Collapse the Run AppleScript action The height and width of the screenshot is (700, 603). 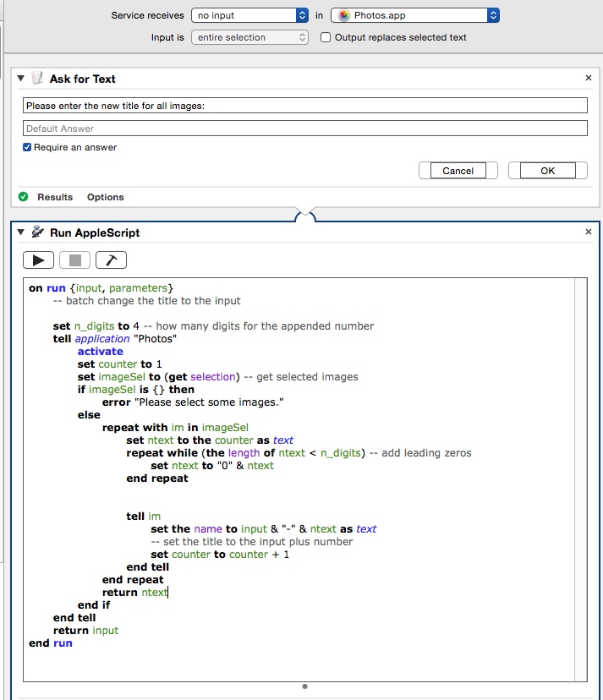[x=20, y=232]
